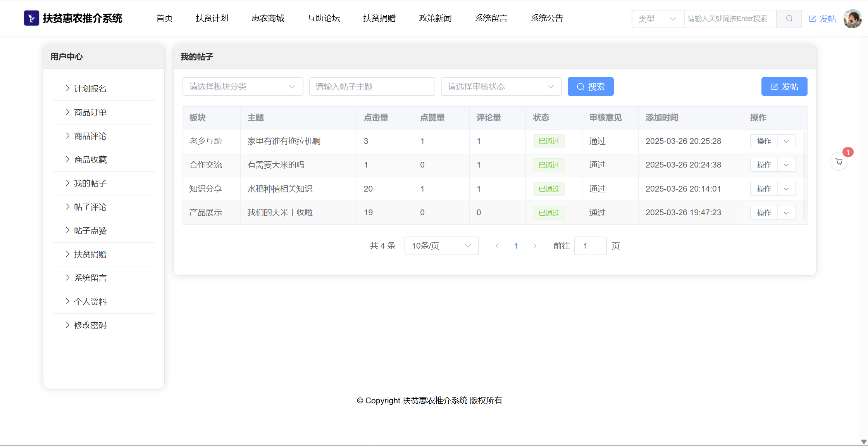
Task: Open the 请选择审核状态 dropdown
Action: click(501, 86)
